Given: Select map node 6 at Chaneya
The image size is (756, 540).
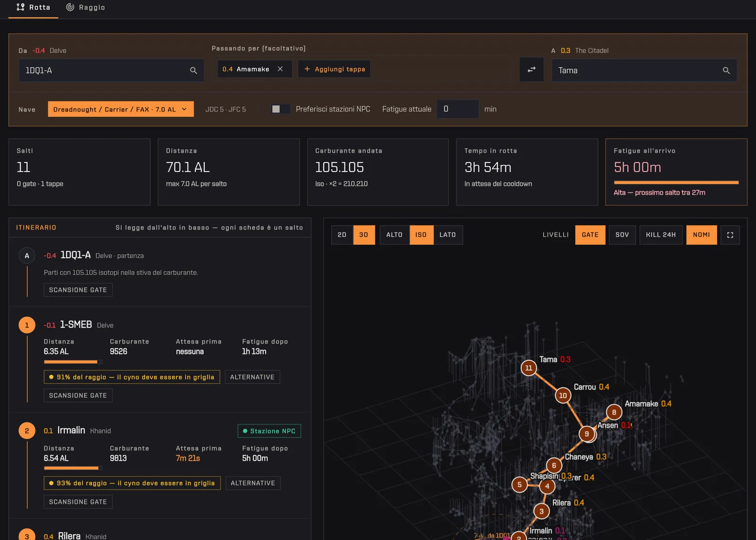Looking at the screenshot, I should [554, 465].
